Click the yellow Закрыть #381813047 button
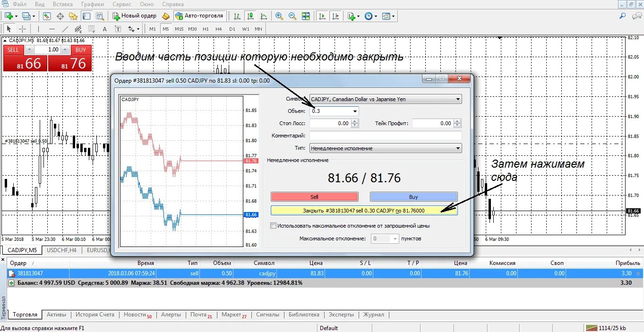Screen dimensions: 644x332 click(364, 211)
